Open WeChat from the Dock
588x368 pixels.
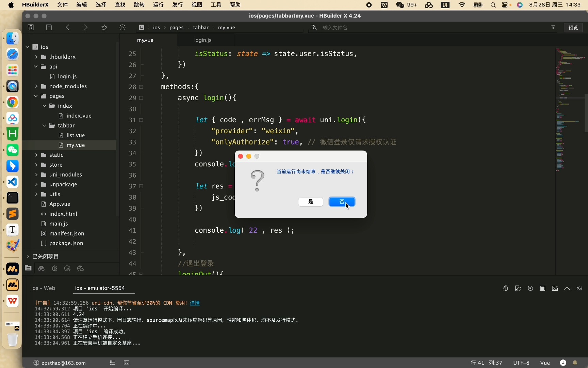coord(13,150)
